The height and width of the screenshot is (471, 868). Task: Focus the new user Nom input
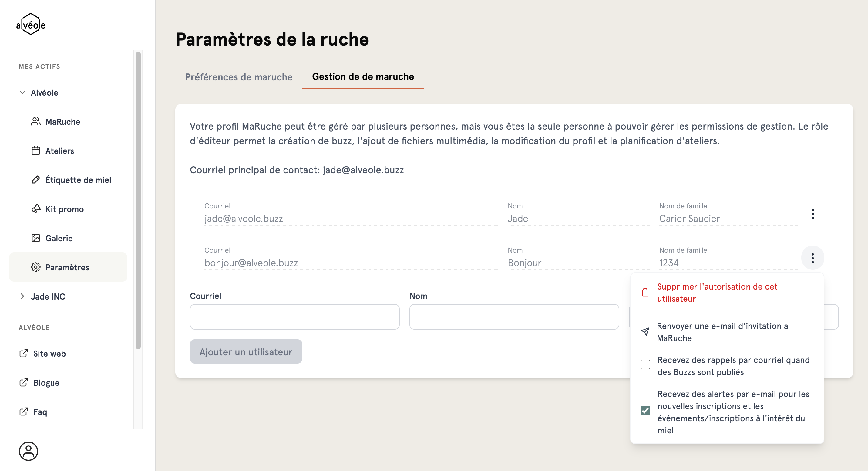[514, 317]
